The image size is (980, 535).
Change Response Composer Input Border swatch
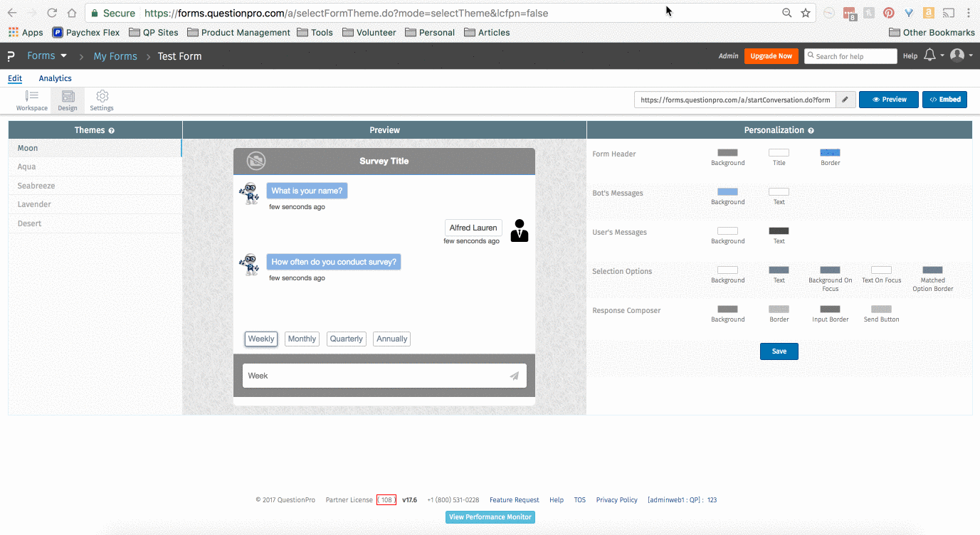[831, 309]
